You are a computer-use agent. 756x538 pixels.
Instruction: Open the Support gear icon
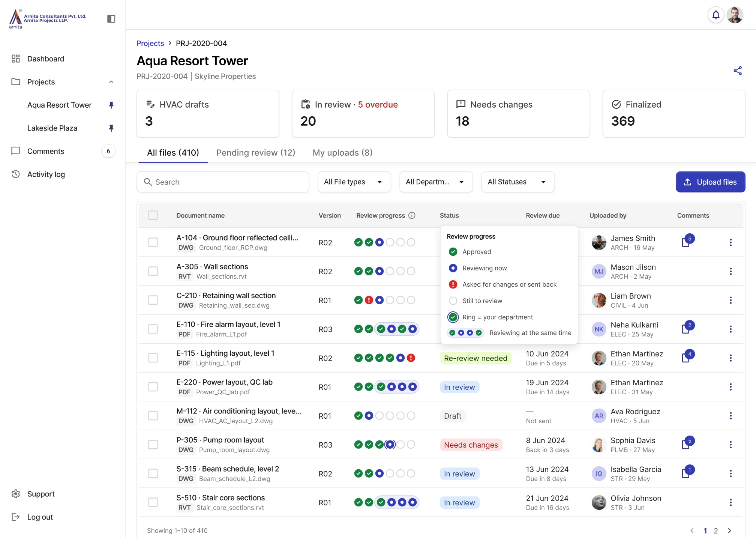click(x=16, y=494)
